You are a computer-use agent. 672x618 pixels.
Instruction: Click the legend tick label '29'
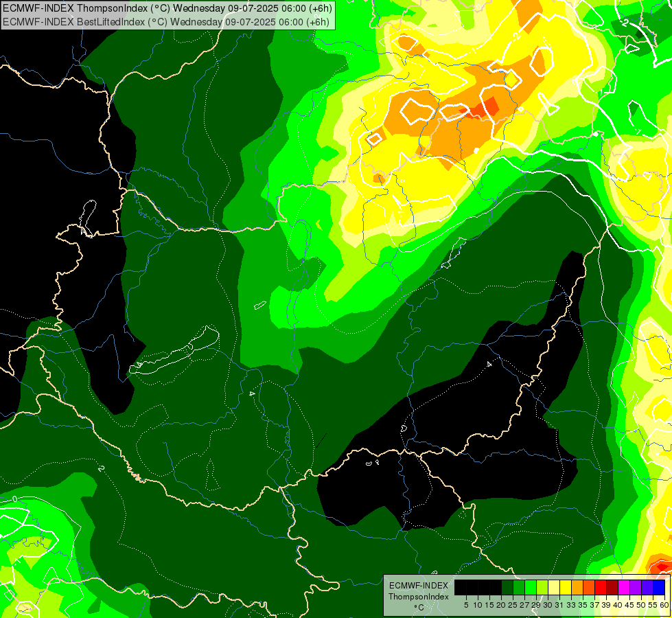[536, 605]
